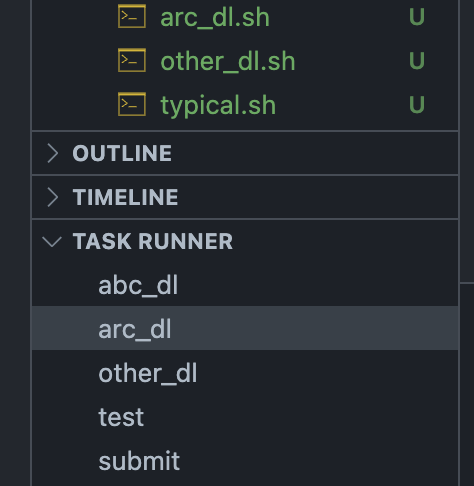Run the abc_dl task
This screenshot has width=474, height=486.
[x=245, y=285]
